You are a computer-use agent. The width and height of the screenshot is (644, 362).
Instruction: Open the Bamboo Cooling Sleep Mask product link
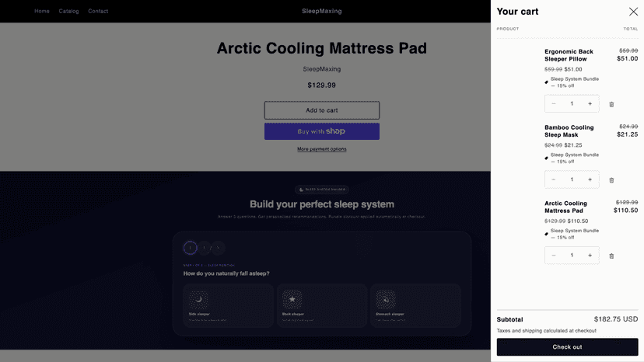click(569, 131)
